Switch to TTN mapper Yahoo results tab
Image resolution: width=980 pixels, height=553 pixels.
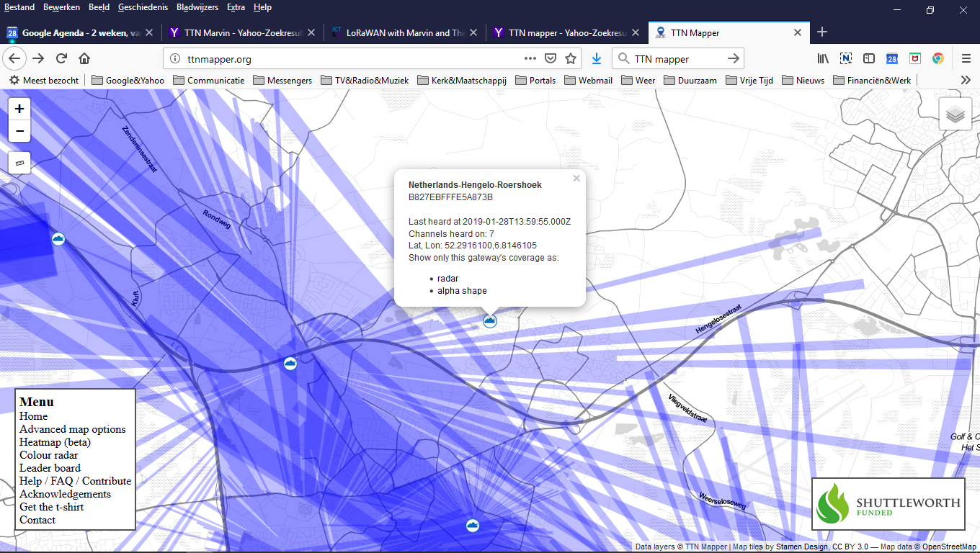pyautogui.click(x=567, y=32)
